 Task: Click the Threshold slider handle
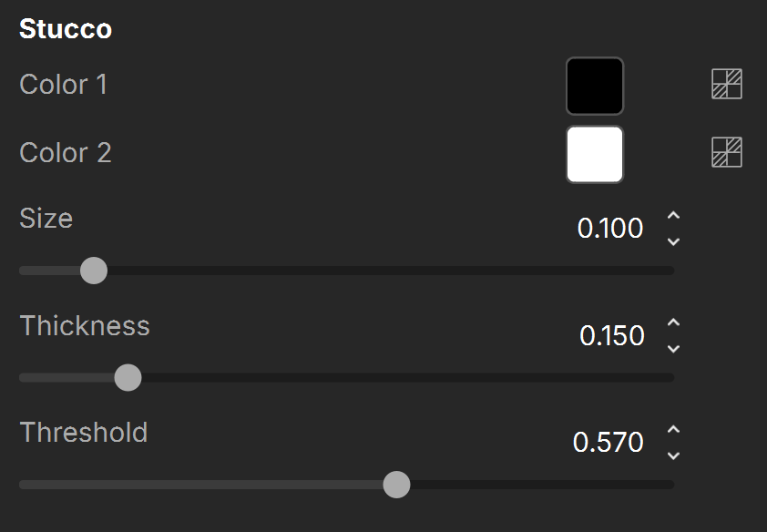[396, 485]
